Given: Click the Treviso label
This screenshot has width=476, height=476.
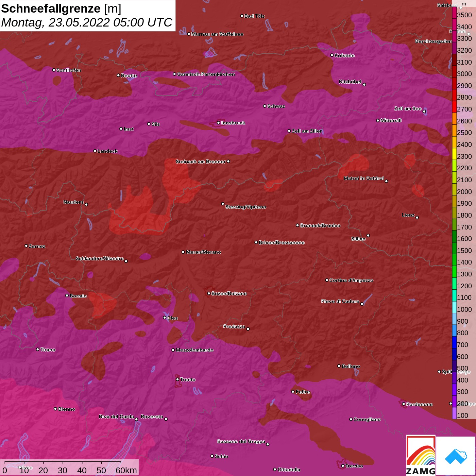Looking at the screenshot, I should point(354,466).
